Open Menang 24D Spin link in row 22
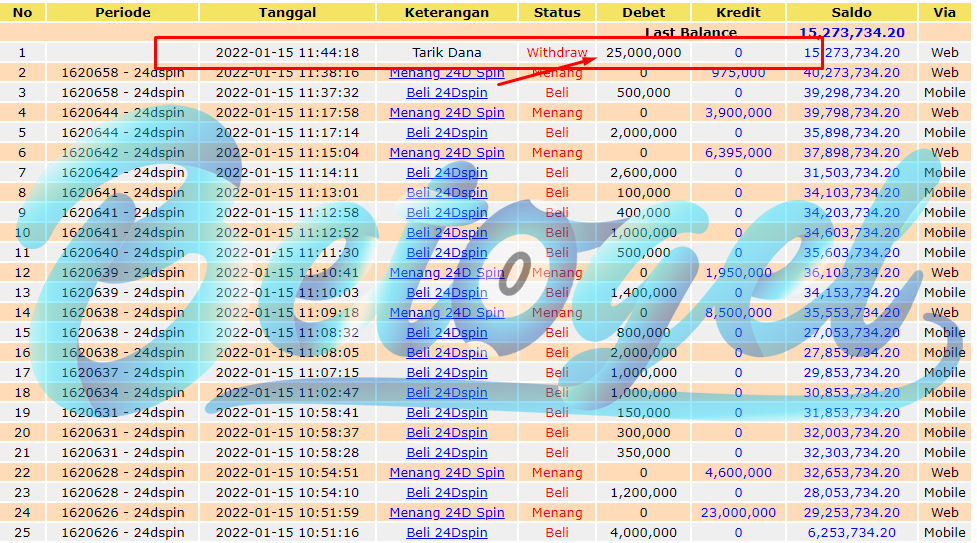Screen dimensions: 977x543 click(447, 473)
